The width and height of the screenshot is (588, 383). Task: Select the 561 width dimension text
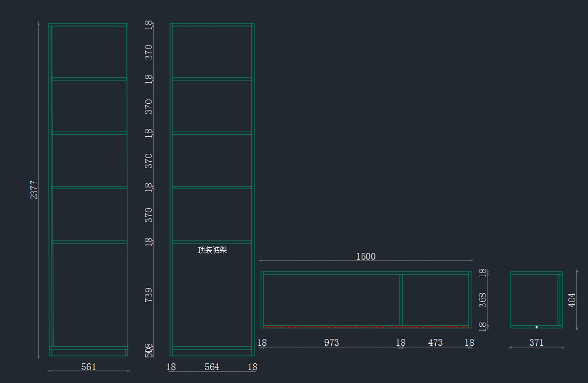89,367
